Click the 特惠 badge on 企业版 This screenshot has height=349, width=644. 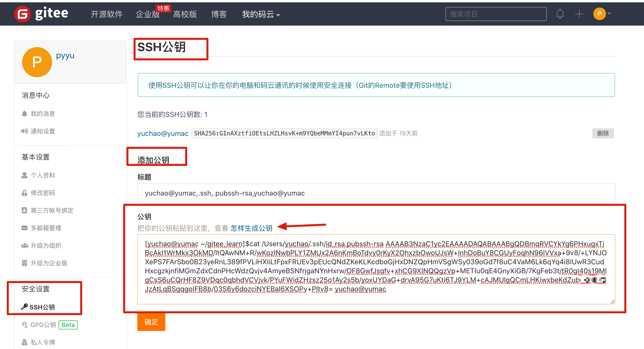pos(163,8)
